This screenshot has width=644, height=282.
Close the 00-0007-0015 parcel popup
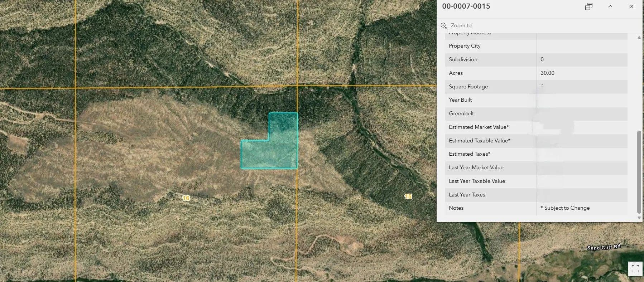point(631,6)
